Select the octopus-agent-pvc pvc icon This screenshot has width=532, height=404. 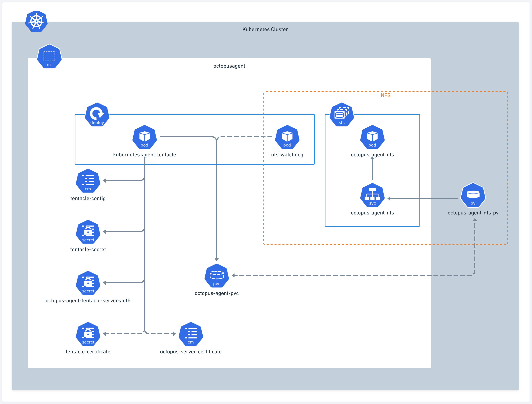coord(217,276)
